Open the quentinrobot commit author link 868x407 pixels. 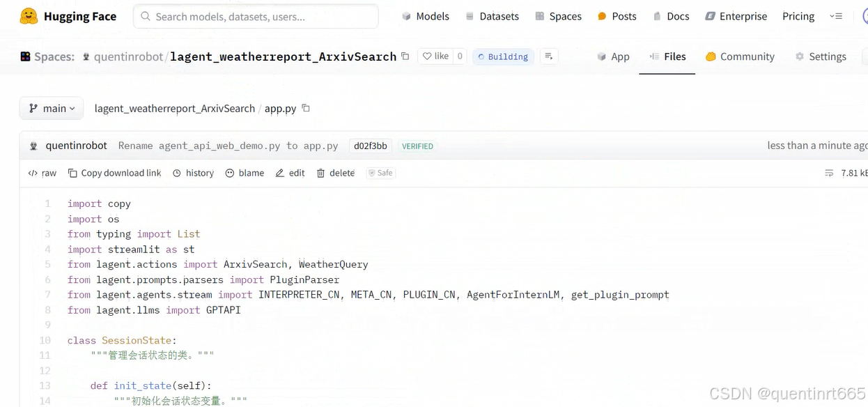tap(77, 146)
